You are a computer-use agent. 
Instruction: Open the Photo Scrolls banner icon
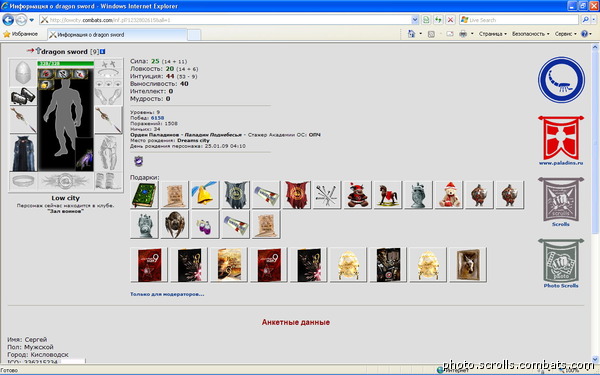[561, 263]
